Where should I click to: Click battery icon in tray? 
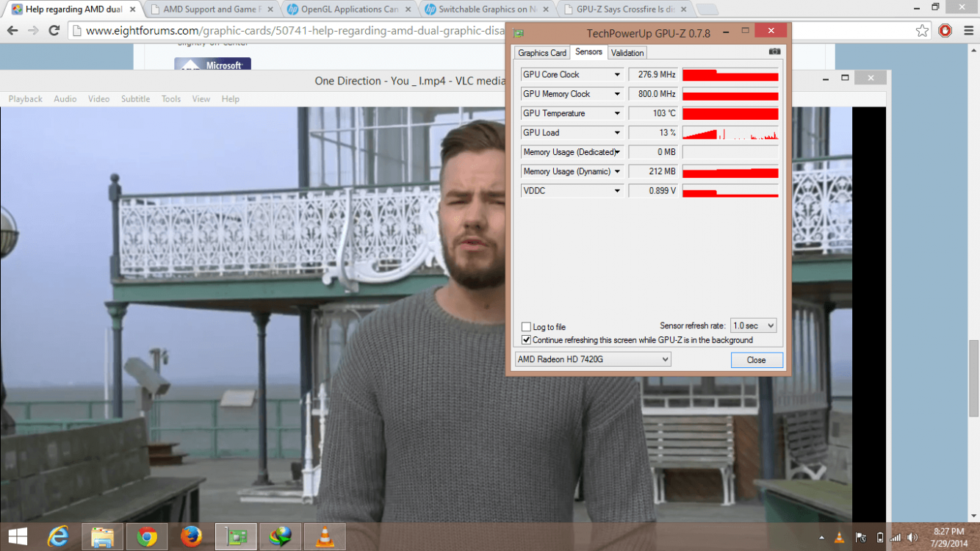click(879, 538)
